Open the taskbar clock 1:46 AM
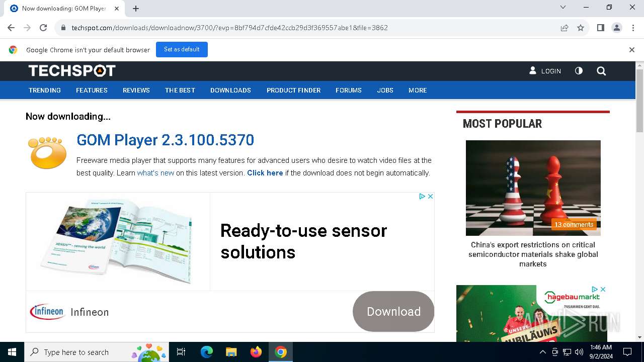This screenshot has width=644, height=362. pos(601,352)
